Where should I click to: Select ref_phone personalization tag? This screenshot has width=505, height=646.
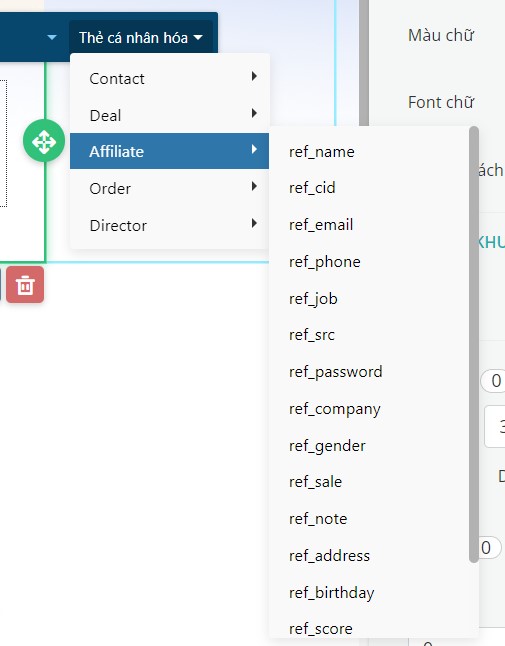coord(325,262)
